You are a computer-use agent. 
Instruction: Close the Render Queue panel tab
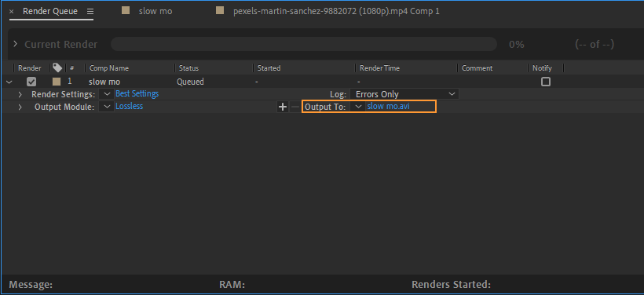12,12
